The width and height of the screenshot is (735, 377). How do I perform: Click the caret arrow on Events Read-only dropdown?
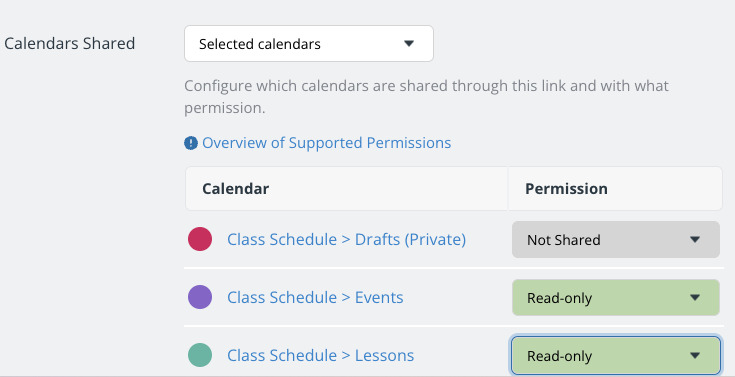(x=695, y=298)
